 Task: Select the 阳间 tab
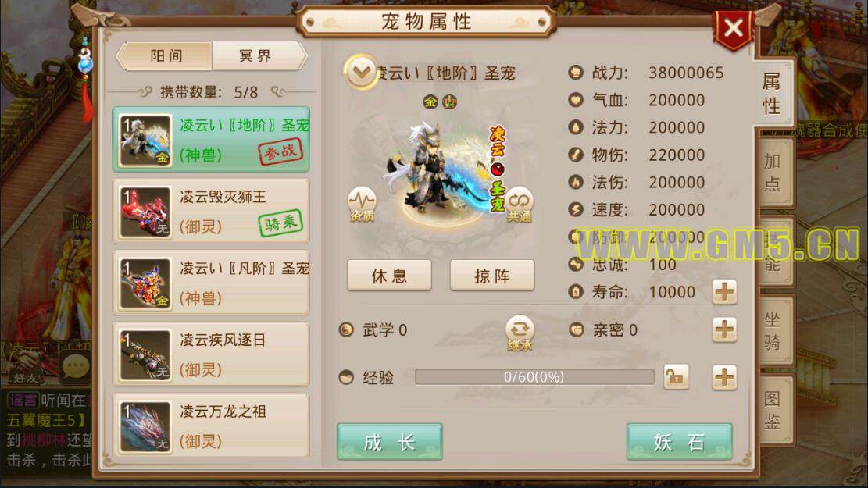pos(166,56)
